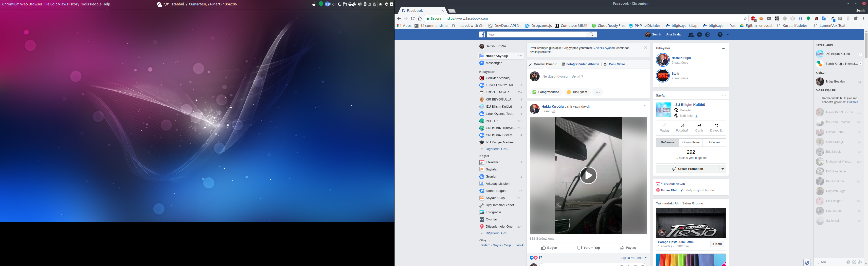Go back in Chromium
This screenshot has width=868, height=266.
(399, 18)
